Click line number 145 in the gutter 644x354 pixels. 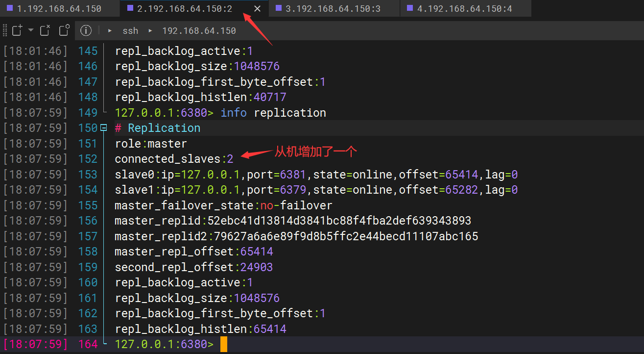pyautogui.click(x=88, y=51)
